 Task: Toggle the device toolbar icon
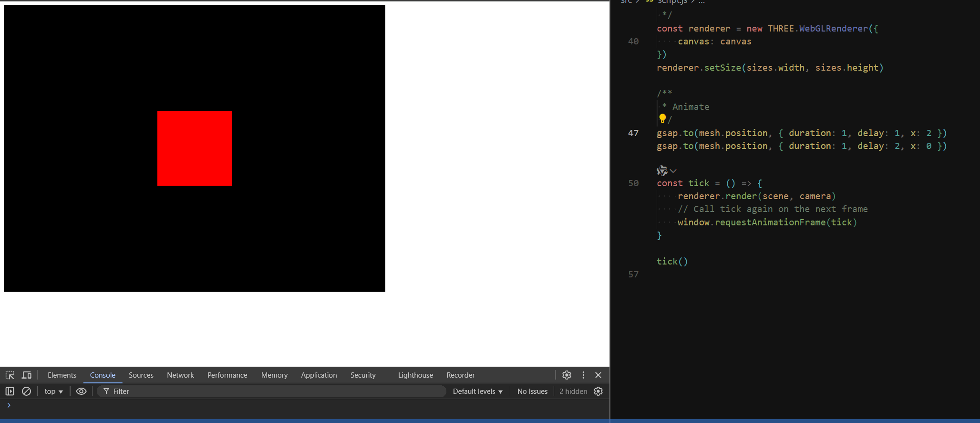pyautogui.click(x=27, y=375)
